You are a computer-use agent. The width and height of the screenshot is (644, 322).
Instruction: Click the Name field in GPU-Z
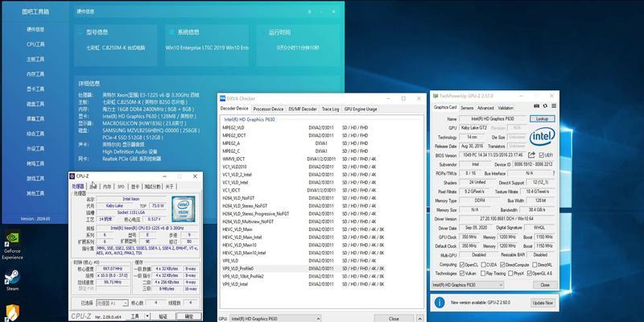493,118
